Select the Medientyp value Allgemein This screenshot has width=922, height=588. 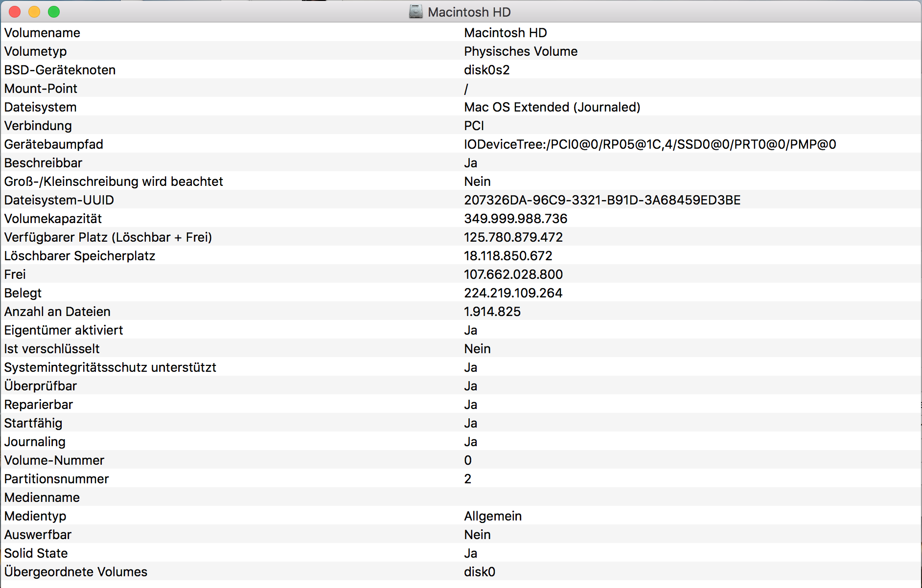(492, 516)
